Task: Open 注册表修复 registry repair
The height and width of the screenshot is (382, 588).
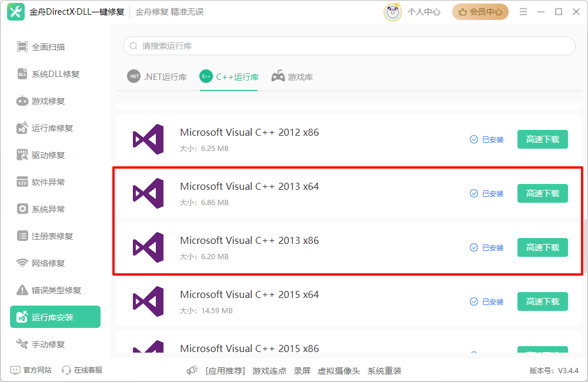Action: tap(52, 236)
